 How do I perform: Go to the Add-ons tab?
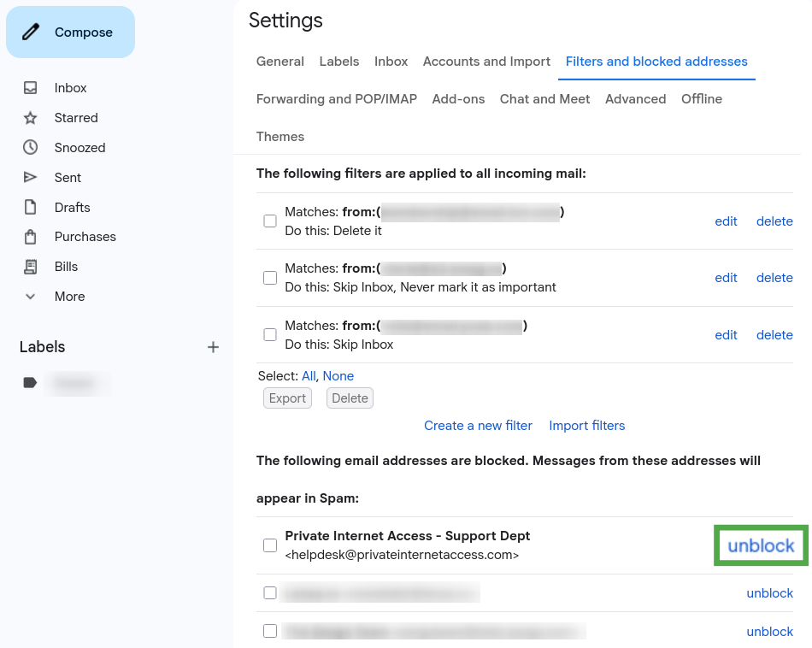point(458,99)
